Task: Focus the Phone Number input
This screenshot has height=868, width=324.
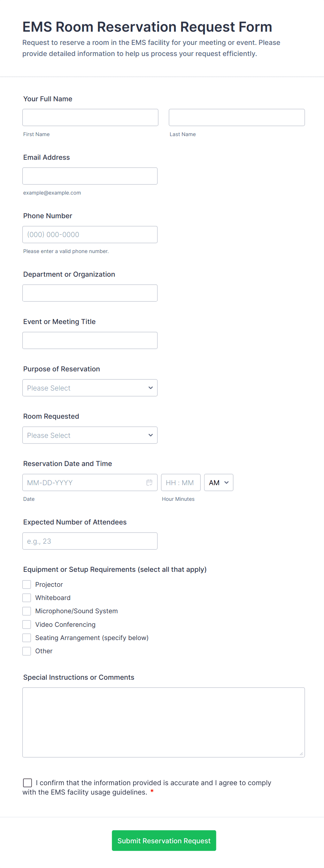Action: tap(90, 234)
